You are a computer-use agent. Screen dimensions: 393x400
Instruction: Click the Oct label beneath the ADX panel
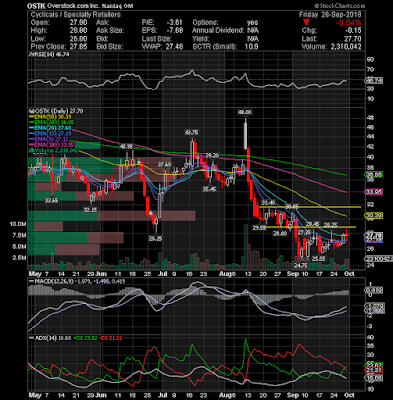point(349,395)
